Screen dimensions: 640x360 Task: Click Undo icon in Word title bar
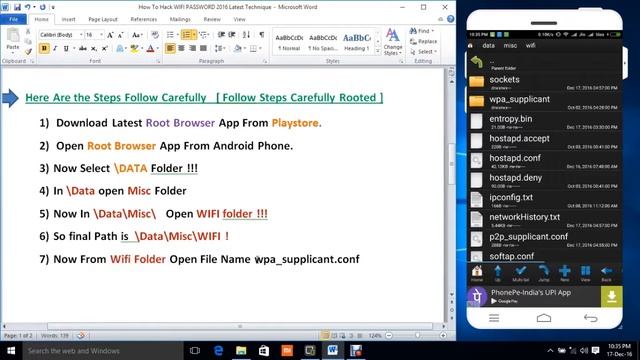27,7
